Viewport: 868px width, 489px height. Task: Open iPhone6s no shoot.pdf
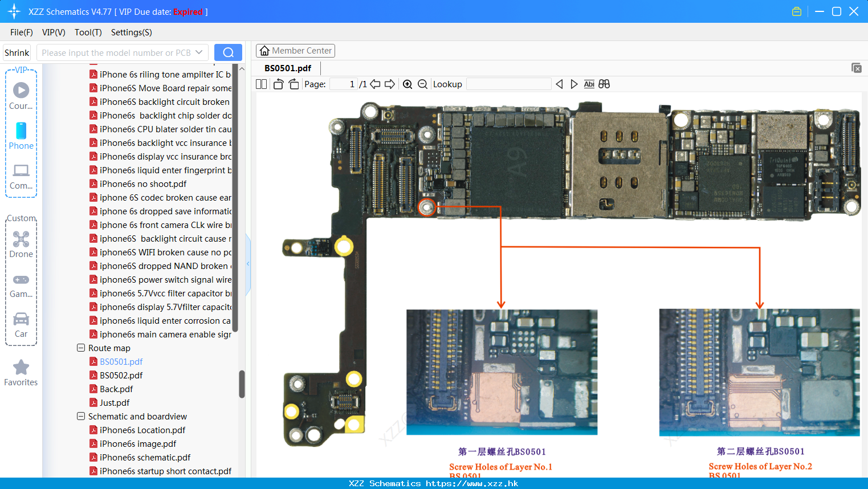[x=143, y=184]
